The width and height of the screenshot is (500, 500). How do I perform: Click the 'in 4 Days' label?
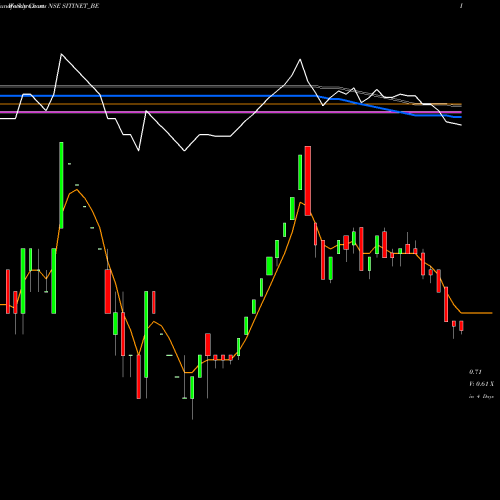click(x=481, y=396)
